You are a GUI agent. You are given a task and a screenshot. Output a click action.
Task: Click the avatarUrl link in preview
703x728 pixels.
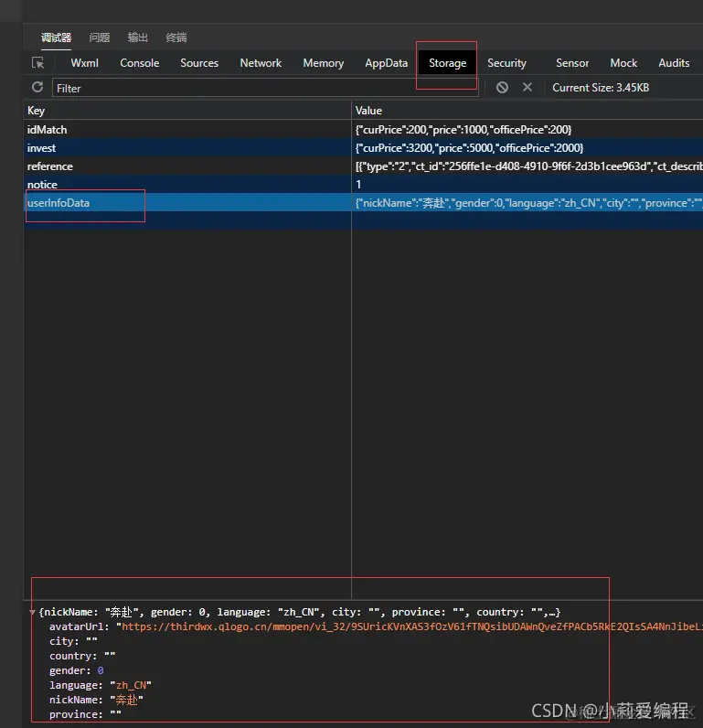coord(412,626)
